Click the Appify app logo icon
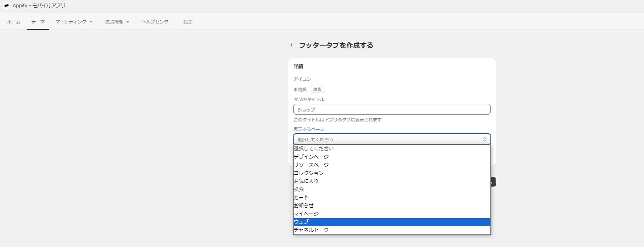The width and height of the screenshot is (644, 247). [x=7, y=5]
